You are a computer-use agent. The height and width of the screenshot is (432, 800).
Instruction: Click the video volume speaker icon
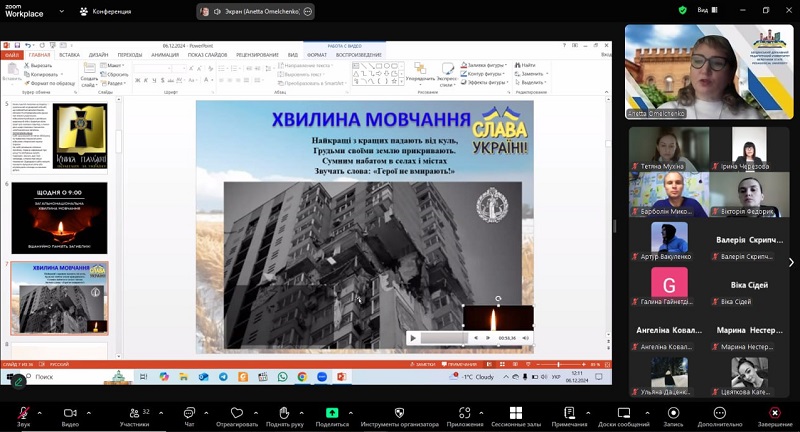(526, 338)
